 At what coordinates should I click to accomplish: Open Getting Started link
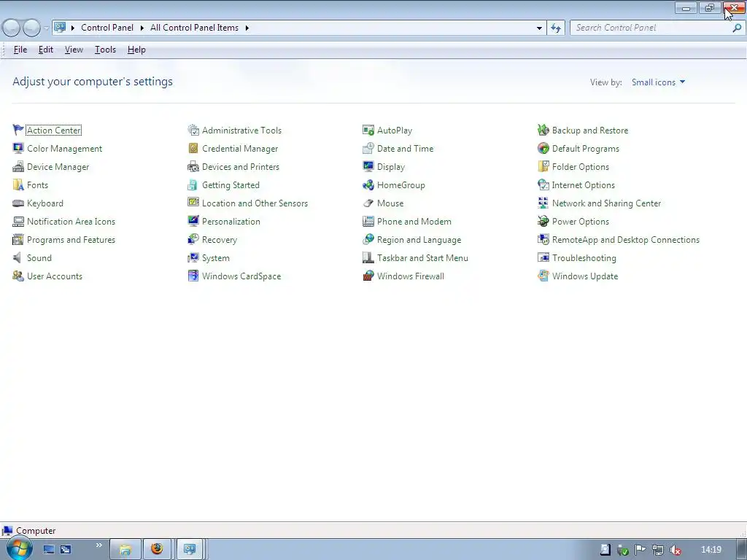point(231,185)
